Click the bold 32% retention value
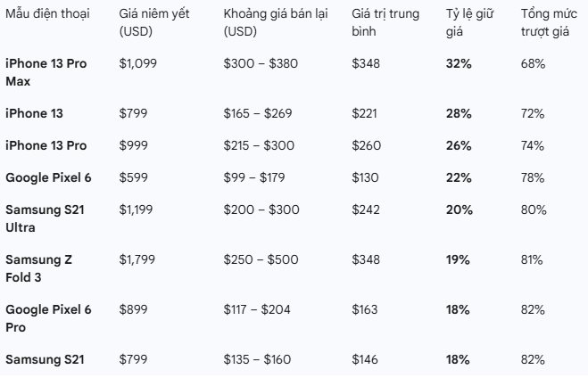The width and height of the screenshot is (588, 378). click(459, 64)
